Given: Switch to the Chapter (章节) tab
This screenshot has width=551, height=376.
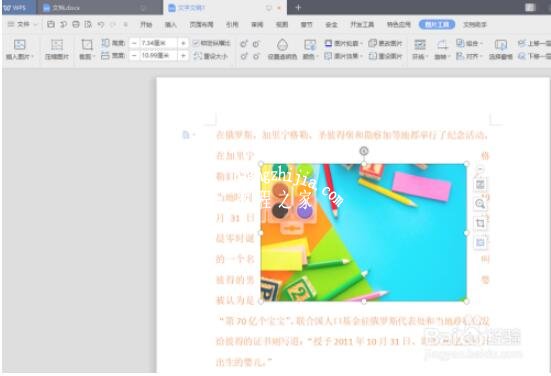Looking at the screenshot, I should 306,24.
